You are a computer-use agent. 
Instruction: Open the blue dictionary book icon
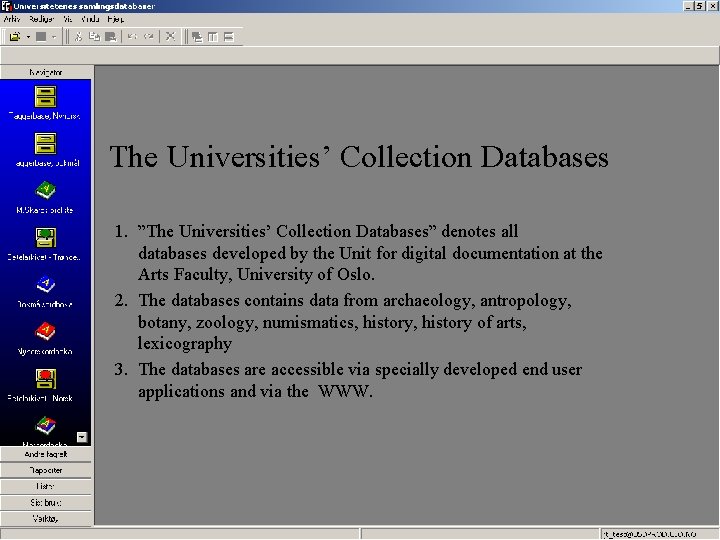coord(45,285)
